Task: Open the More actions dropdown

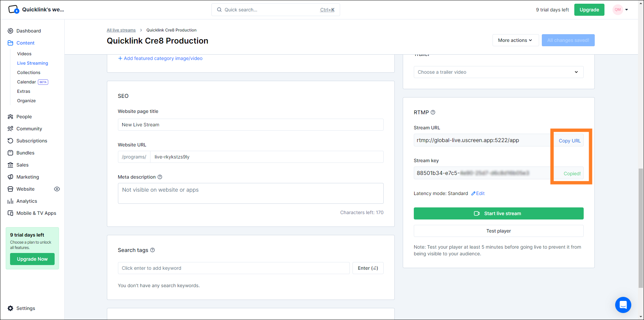Action: 515,40
